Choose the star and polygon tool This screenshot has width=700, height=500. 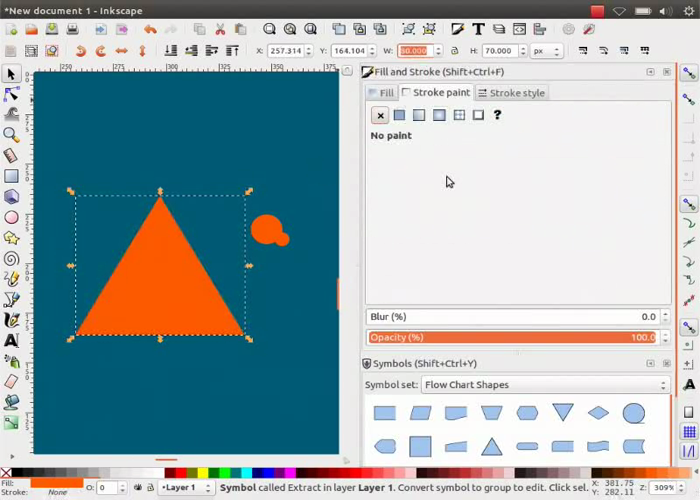pyautogui.click(x=12, y=237)
